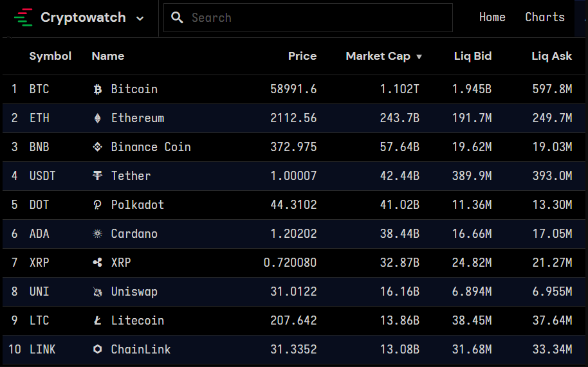Click the search magnifier icon
The image size is (588, 367).
(x=177, y=17)
